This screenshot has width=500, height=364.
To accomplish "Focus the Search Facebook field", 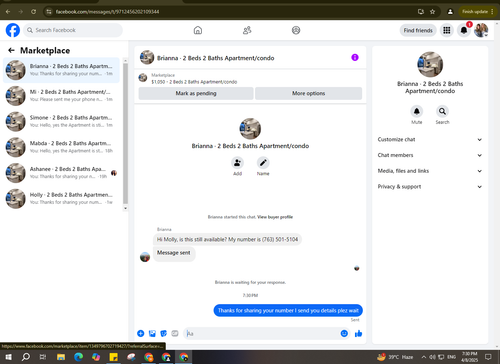I will coord(73,30).
